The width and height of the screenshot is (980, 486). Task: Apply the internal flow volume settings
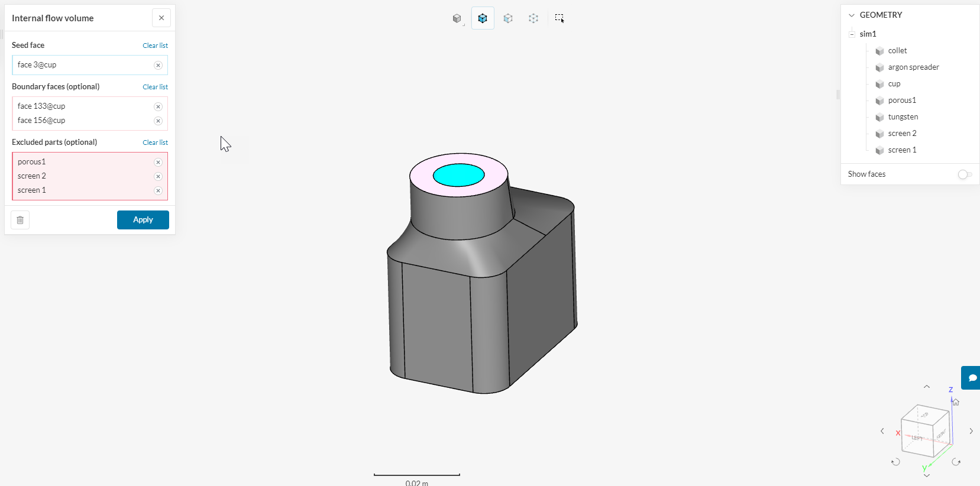pos(143,220)
